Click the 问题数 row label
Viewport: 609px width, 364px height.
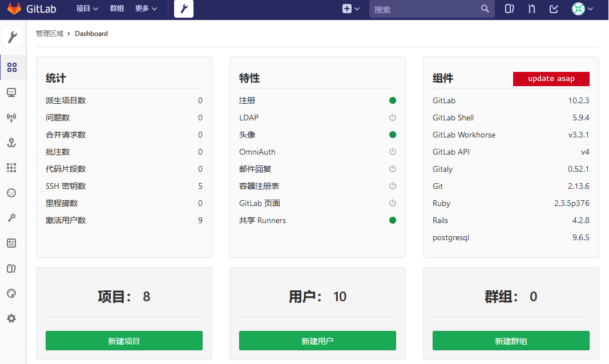(x=58, y=118)
